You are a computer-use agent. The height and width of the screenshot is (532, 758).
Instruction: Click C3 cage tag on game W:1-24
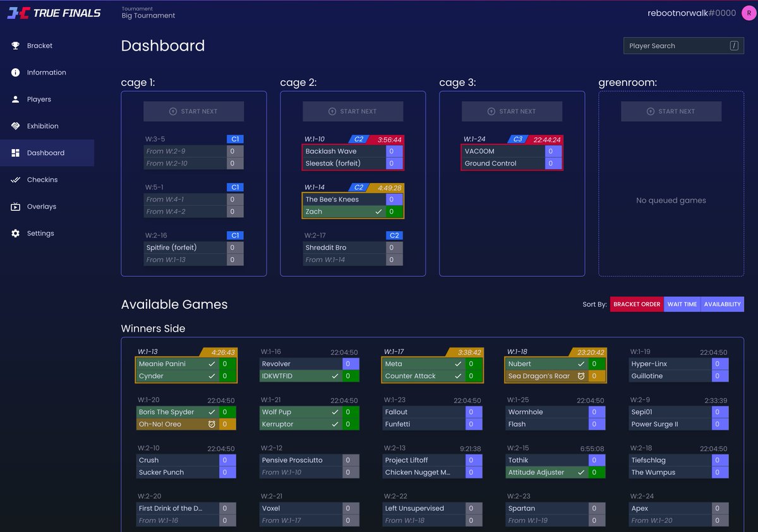tap(517, 139)
